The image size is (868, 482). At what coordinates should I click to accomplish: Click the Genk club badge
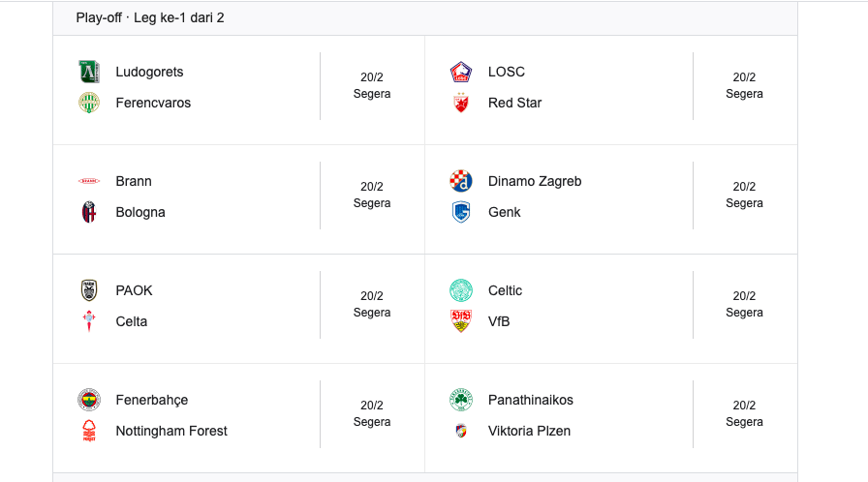coord(461,212)
